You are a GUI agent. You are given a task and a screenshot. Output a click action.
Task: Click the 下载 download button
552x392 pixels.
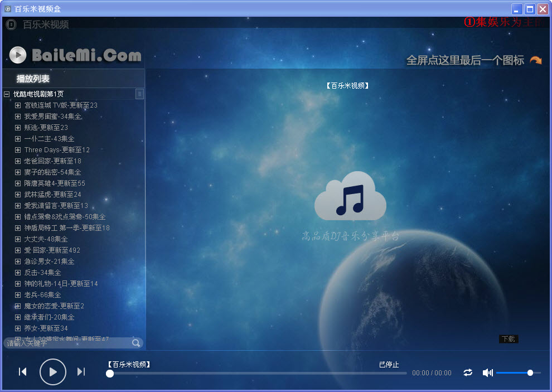tap(509, 339)
